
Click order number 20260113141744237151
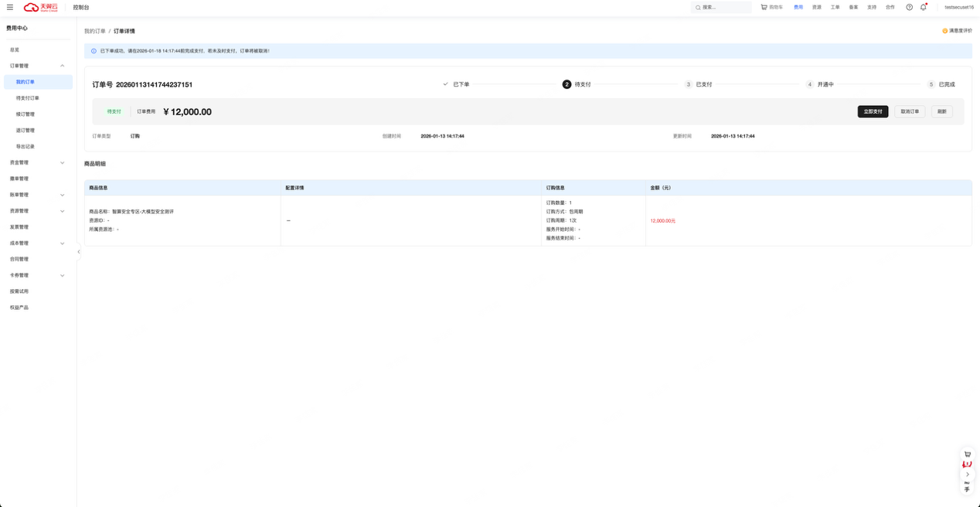pyautogui.click(x=154, y=84)
